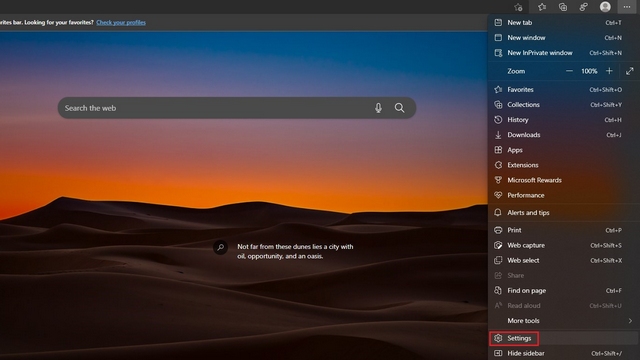
Task: Select Web capture menu entry
Action: (x=564, y=245)
